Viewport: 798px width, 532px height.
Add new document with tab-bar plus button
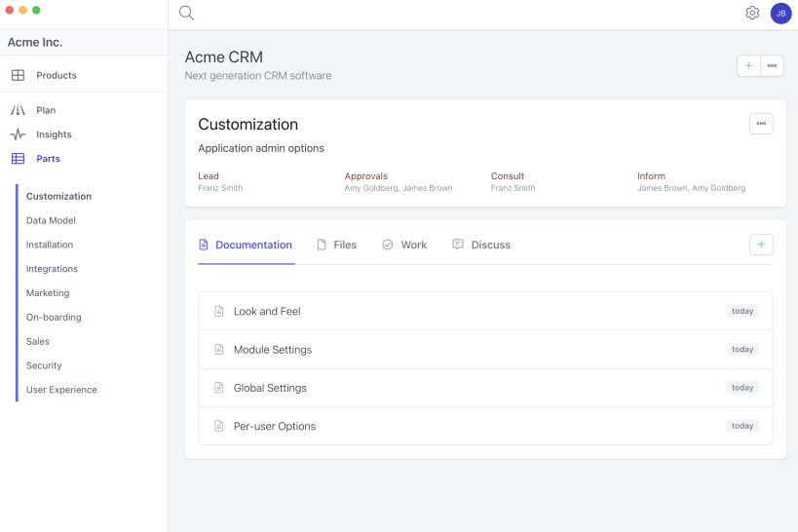point(761,245)
